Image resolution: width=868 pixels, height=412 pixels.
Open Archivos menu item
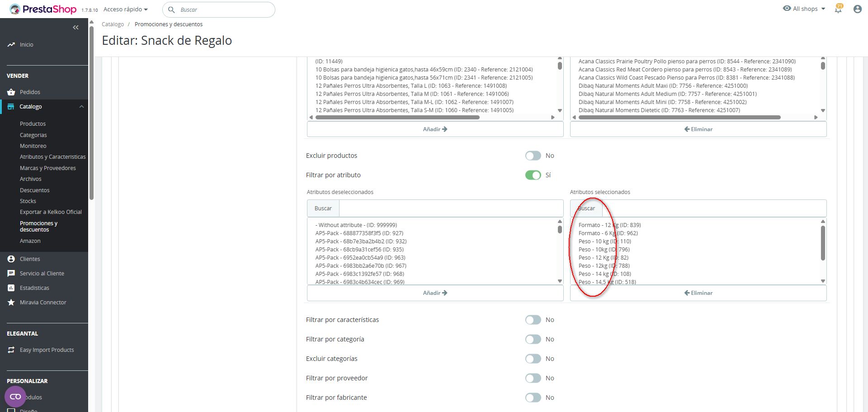[31, 179]
